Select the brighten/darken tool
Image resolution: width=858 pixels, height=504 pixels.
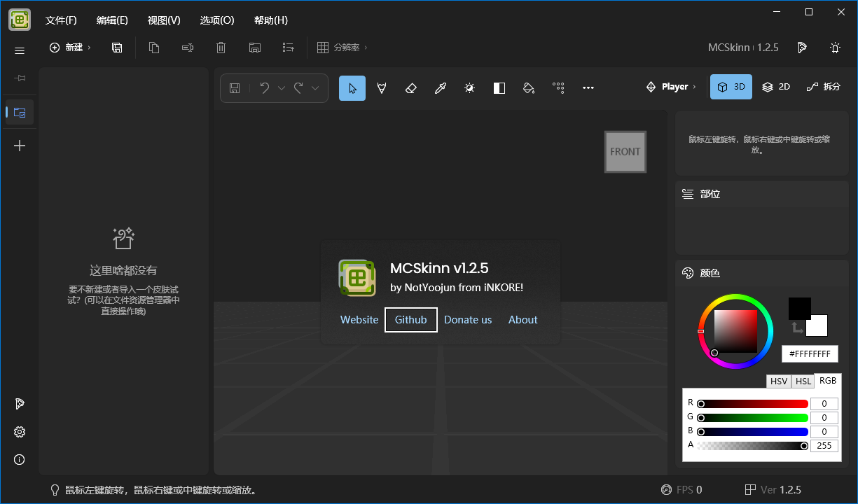[470, 87]
